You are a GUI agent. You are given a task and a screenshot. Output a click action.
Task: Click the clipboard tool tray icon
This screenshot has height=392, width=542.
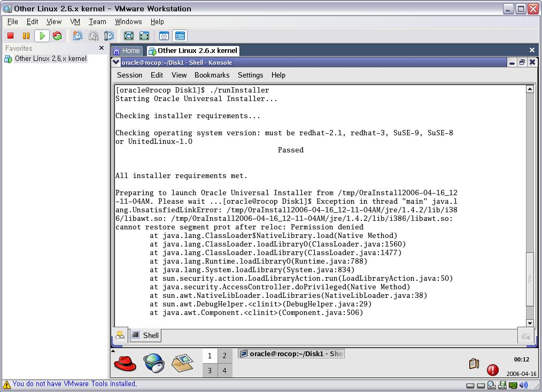pyautogui.click(x=474, y=363)
